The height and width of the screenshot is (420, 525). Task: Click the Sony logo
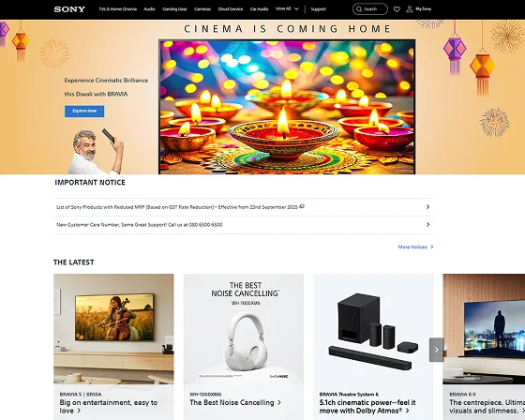(x=69, y=9)
